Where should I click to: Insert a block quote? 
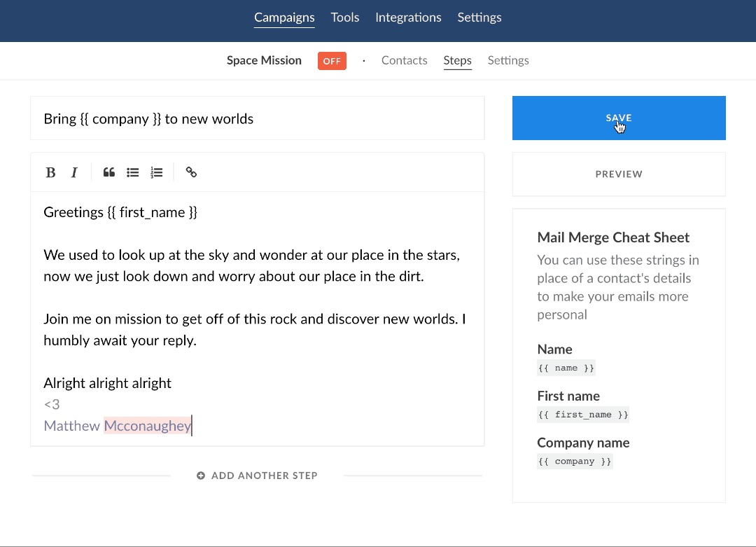point(109,172)
